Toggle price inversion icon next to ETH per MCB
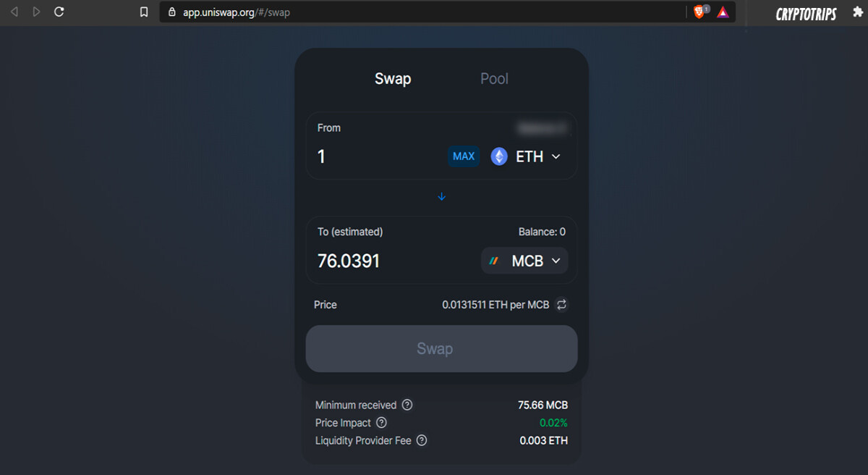868x475 pixels. [561, 305]
